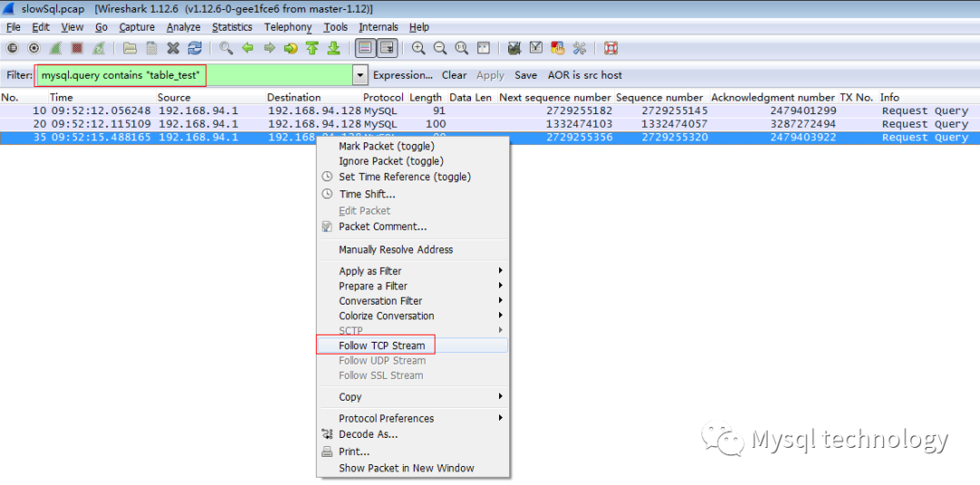This screenshot has width=980, height=485.
Task: Click the Close capture file X icon
Action: click(x=172, y=48)
